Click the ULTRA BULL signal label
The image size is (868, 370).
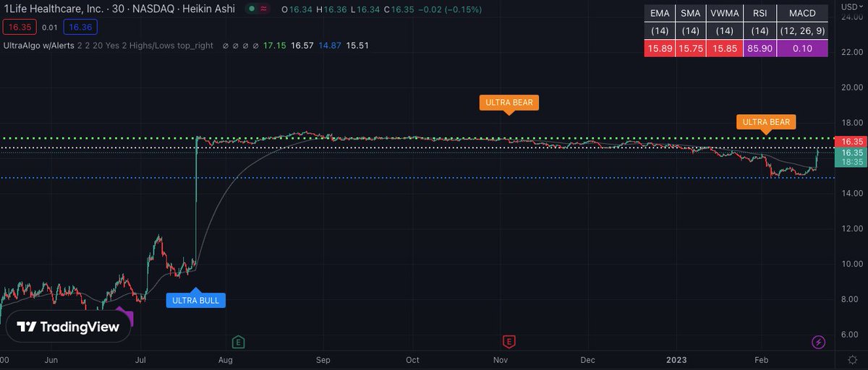click(196, 300)
